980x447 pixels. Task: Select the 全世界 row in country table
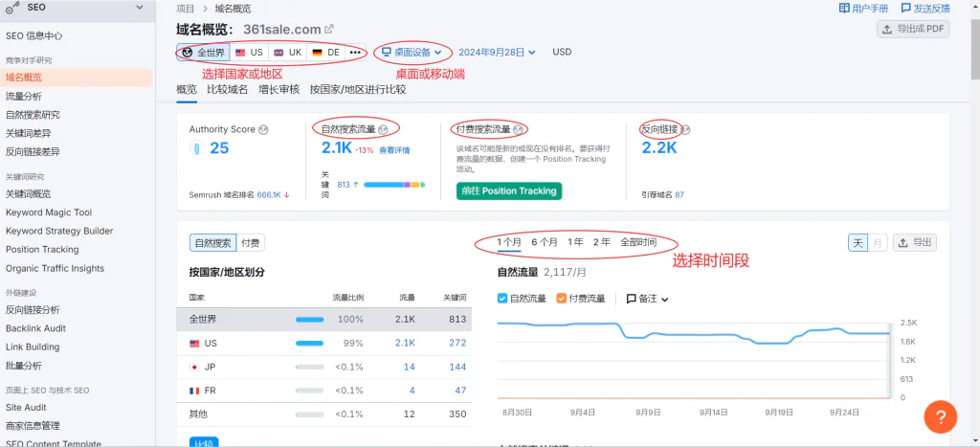pos(323,320)
